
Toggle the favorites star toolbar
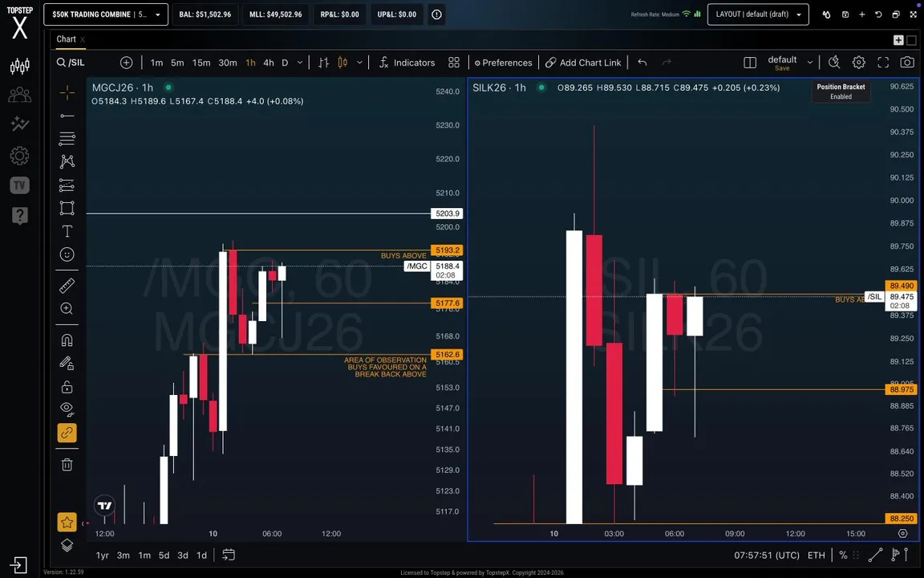[67, 522]
